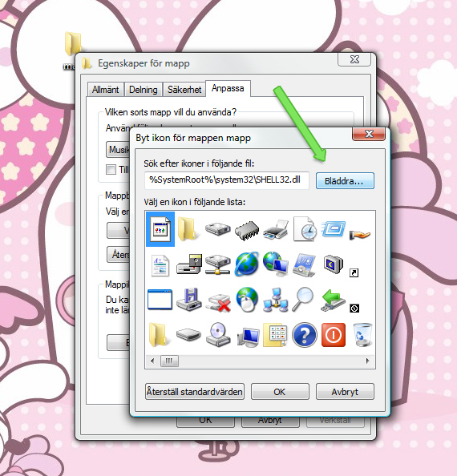The width and height of the screenshot is (457, 476).
Task: Open the Musik folder type dropdown
Action: [118, 150]
